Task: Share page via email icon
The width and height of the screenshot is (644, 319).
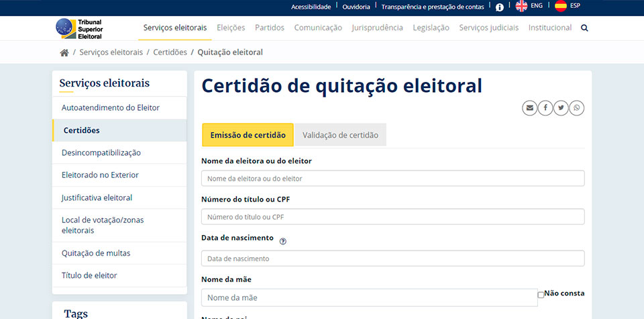Action: coord(529,107)
